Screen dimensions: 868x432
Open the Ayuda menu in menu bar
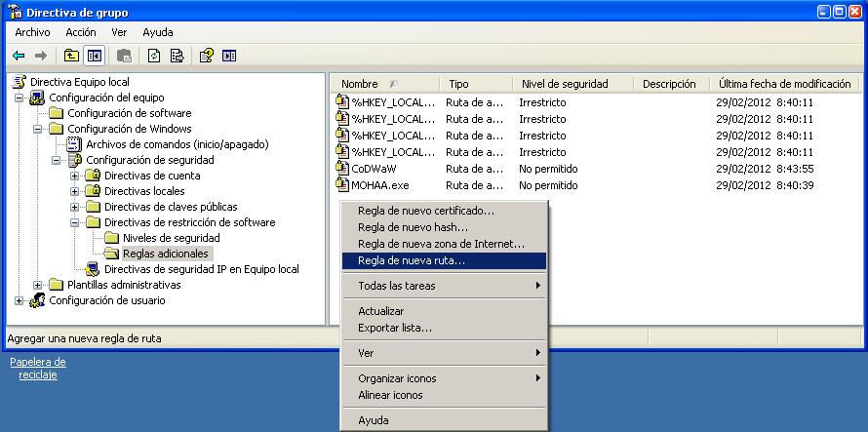click(x=158, y=33)
